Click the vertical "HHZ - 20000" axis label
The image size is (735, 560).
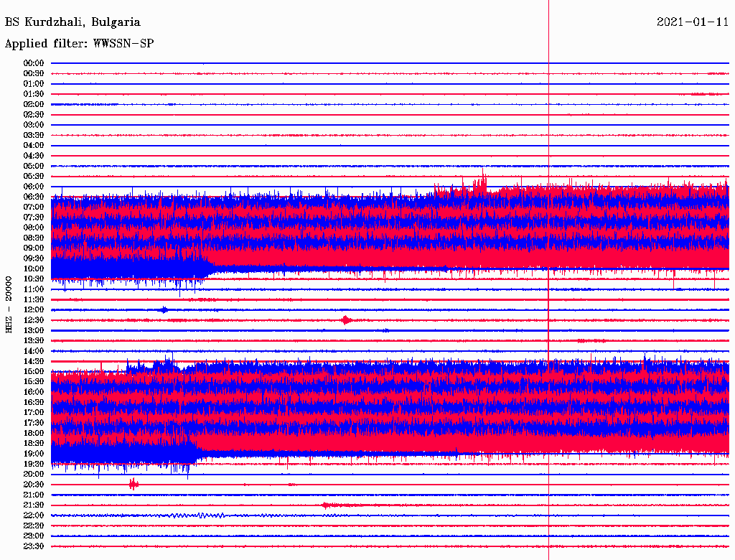click(9, 305)
